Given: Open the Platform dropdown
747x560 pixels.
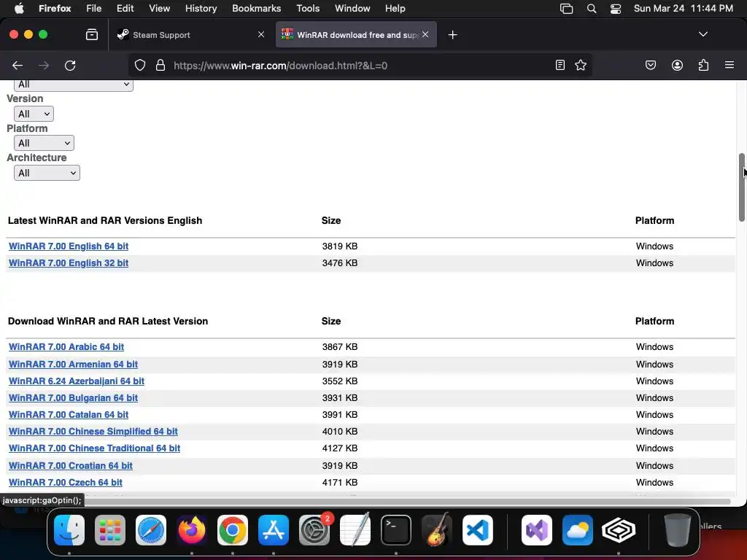Looking at the screenshot, I should 44,143.
